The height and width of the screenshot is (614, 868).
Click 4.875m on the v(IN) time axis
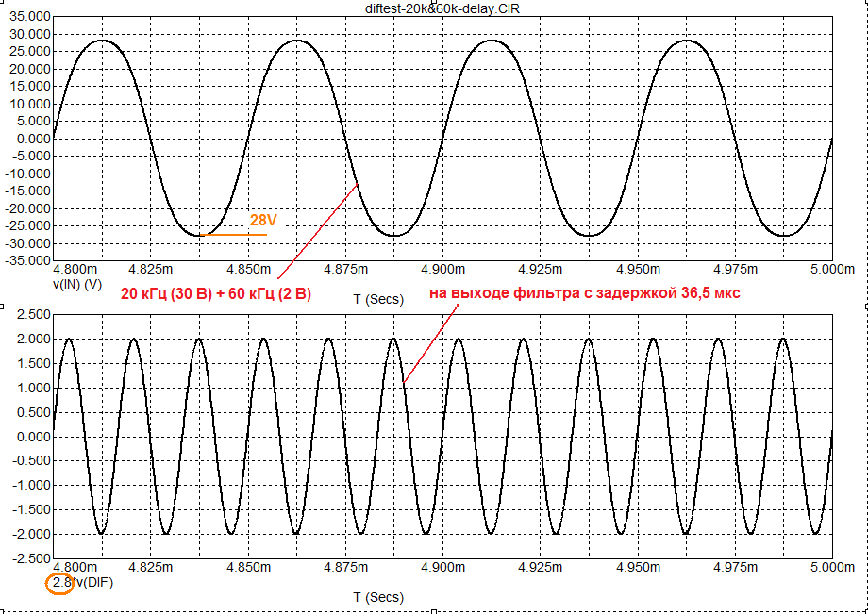coord(346,270)
